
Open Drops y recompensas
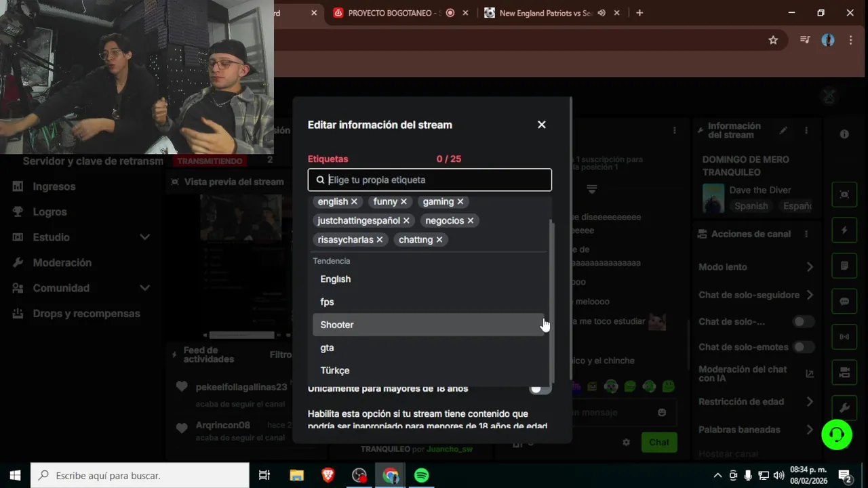[x=86, y=313]
